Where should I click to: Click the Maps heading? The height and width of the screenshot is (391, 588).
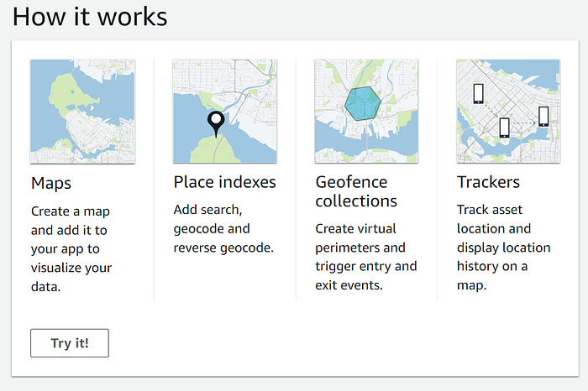click(51, 183)
